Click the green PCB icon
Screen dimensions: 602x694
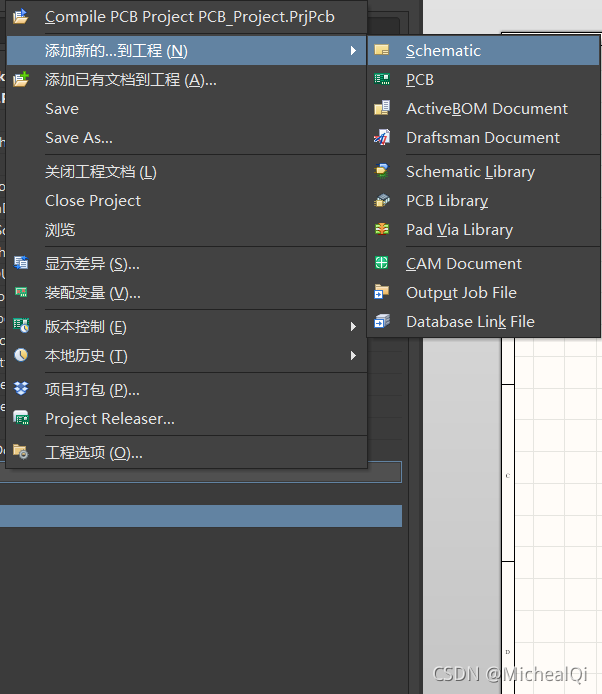pyautogui.click(x=382, y=79)
